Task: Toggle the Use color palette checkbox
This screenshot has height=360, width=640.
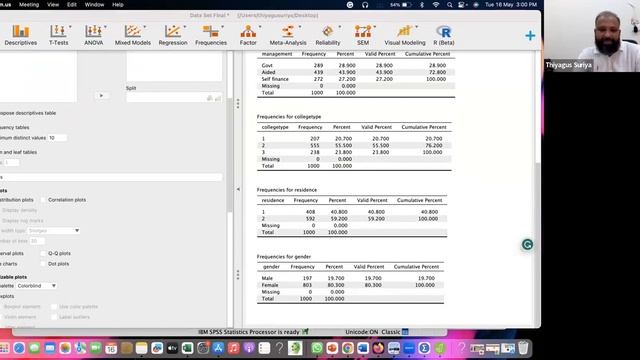Action: [x=54, y=307]
